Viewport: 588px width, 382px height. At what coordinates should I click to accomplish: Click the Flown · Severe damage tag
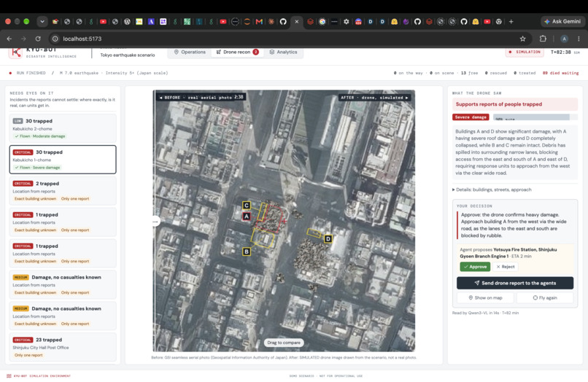37,168
